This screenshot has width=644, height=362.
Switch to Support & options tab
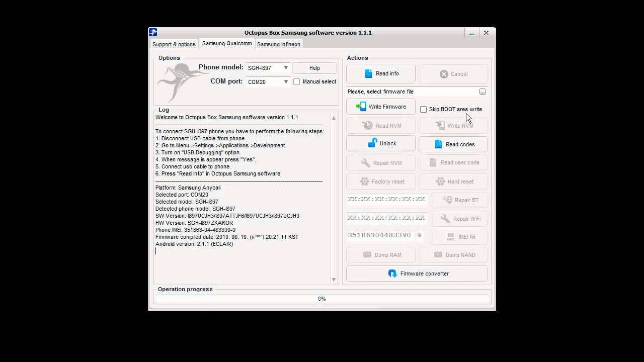174,44
